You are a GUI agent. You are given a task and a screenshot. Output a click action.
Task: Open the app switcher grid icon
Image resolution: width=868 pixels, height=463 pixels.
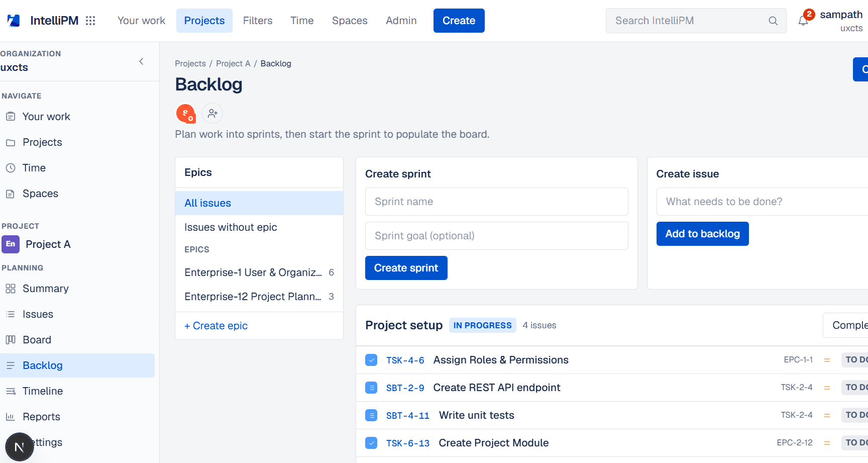[x=90, y=21]
